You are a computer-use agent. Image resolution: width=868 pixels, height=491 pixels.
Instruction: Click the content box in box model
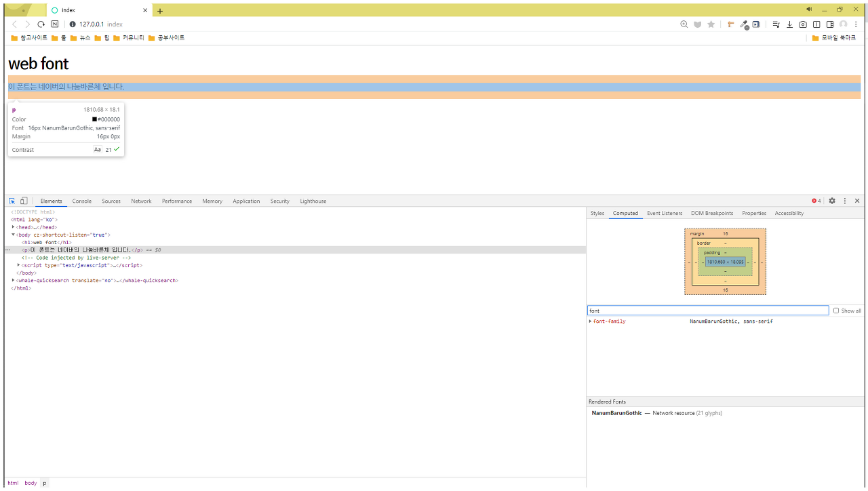(725, 262)
